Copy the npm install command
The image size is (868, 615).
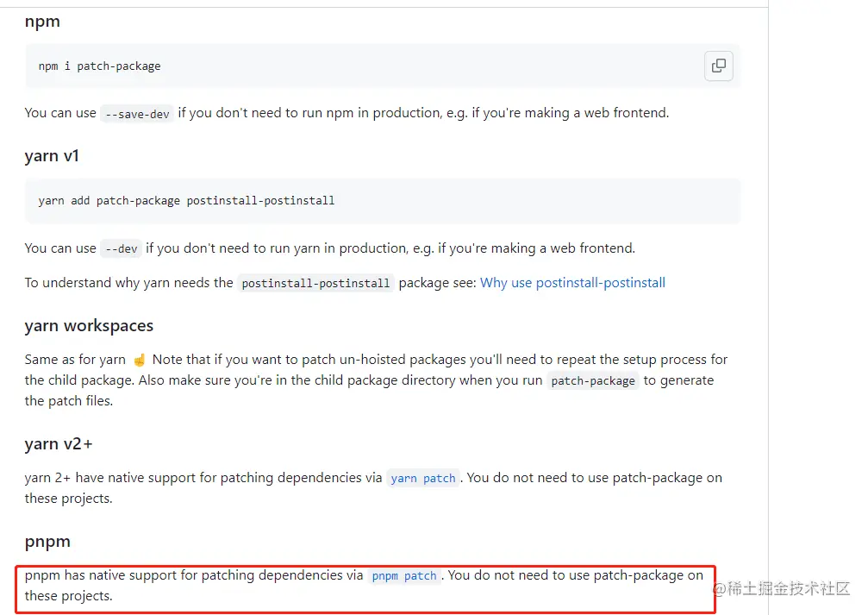click(718, 66)
